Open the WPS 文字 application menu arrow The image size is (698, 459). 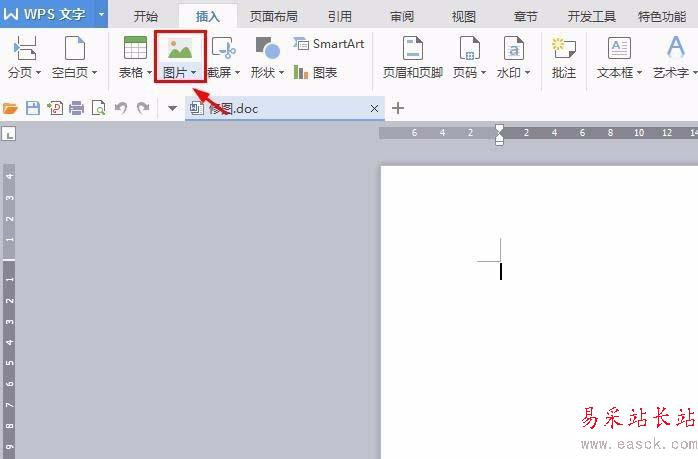101,14
